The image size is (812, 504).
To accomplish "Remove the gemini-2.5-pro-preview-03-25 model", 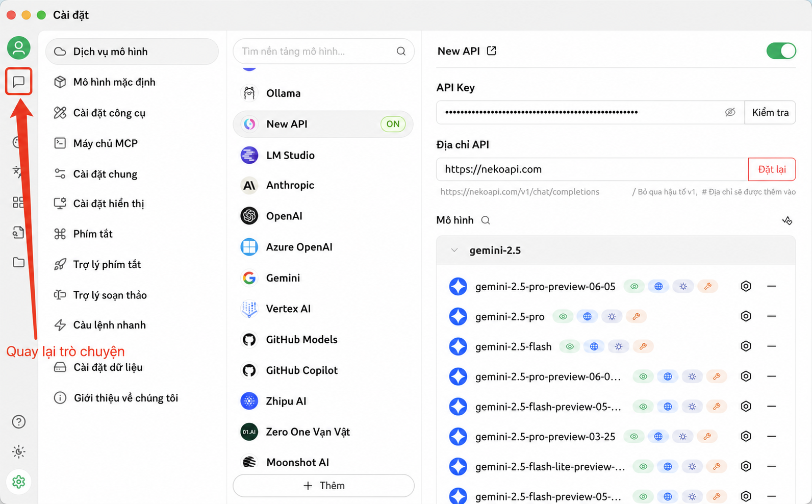I will coord(772,437).
